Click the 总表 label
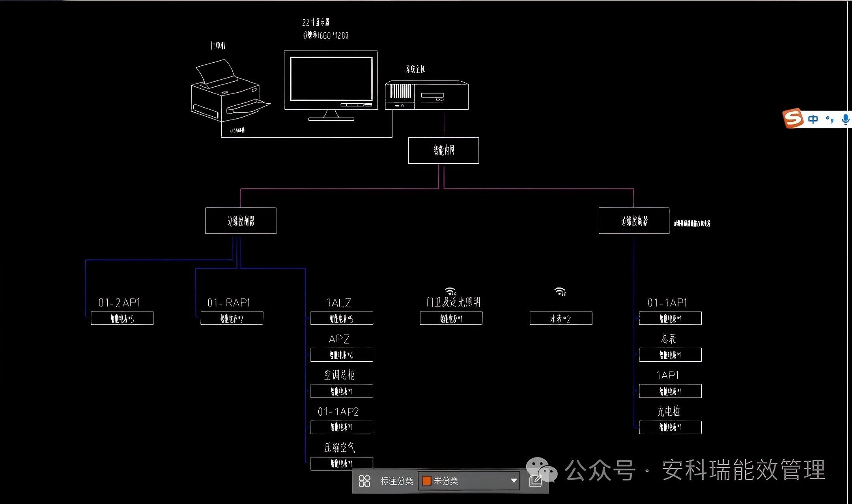The width and height of the screenshot is (852, 504). (x=669, y=339)
